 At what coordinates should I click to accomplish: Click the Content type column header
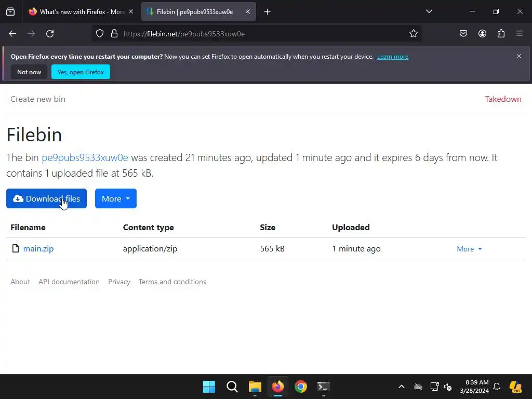point(148,228)
